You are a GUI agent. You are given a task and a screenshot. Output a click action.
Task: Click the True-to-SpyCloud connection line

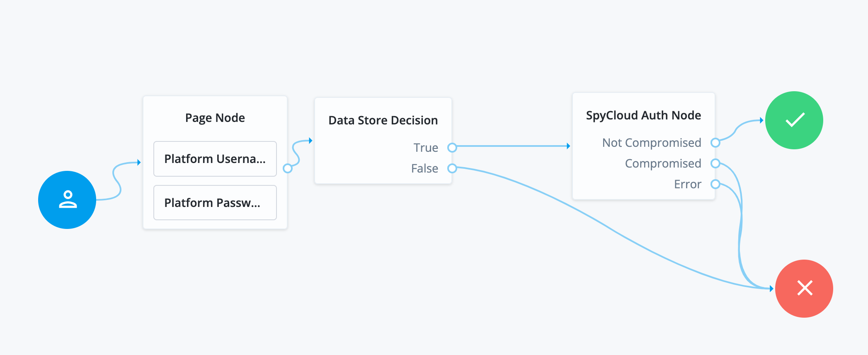(x=512, y=146)
